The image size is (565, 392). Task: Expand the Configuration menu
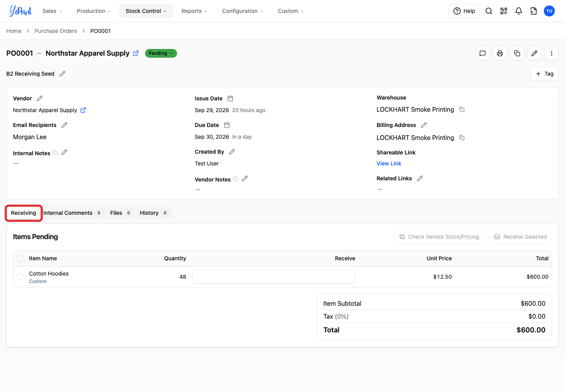(242, 11)
